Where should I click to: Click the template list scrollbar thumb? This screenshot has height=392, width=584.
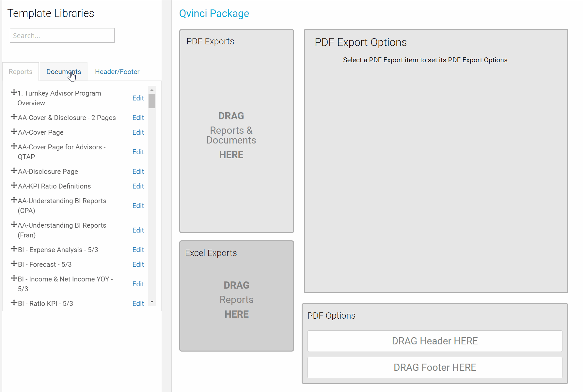point(152,101)
